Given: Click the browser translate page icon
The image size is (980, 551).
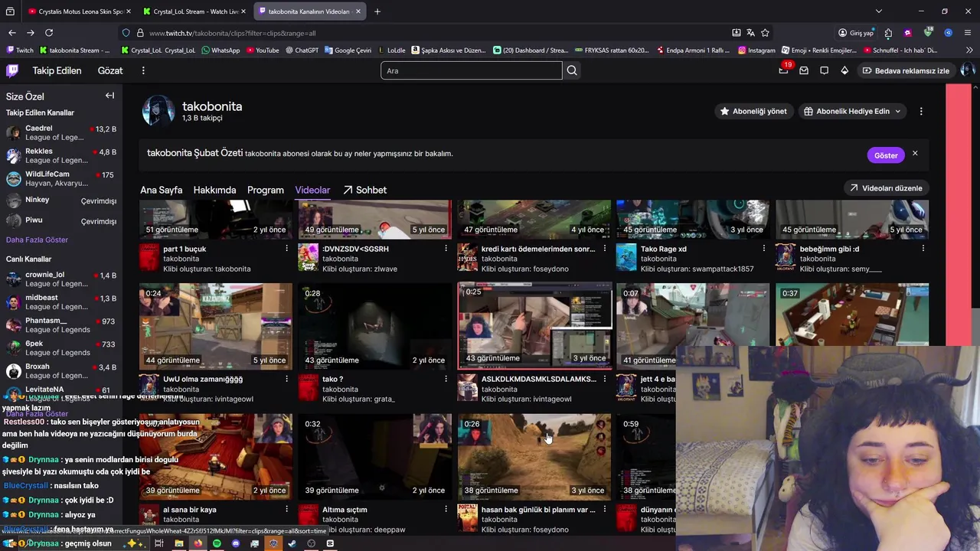Looking at the screenshot, I should click(750, 33).
